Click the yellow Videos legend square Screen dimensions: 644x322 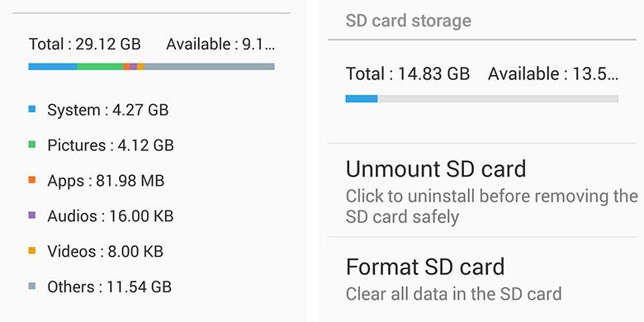tap(32, 250)
